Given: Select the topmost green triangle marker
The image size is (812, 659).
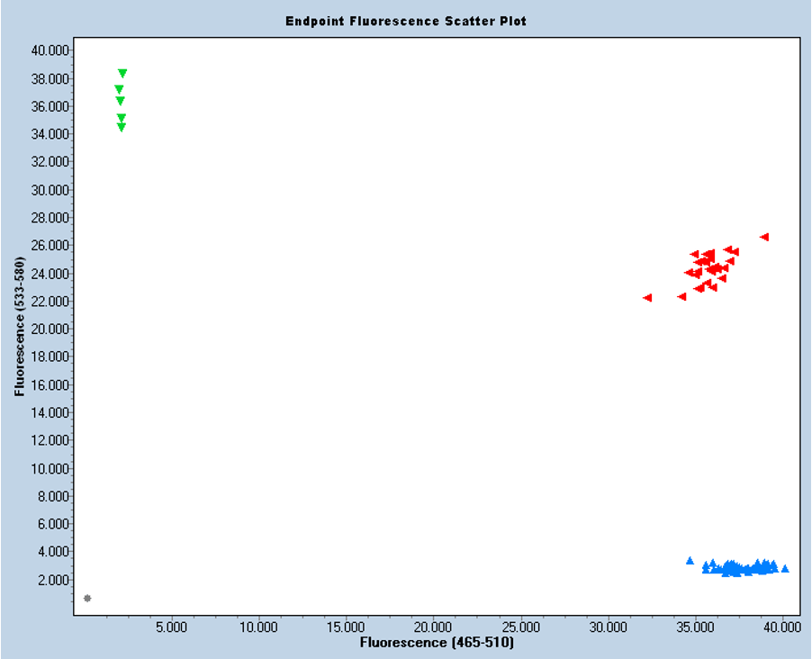Looking at the screenshot, I should click(122, 73).
